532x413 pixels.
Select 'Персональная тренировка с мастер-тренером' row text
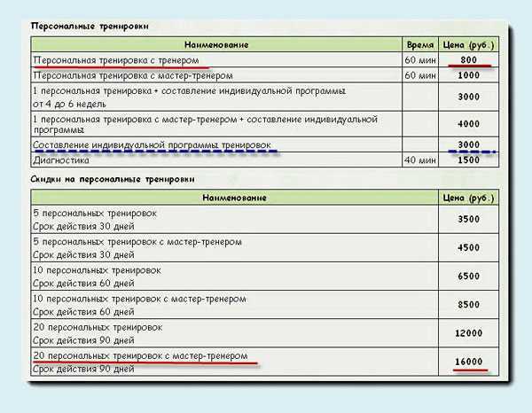(133, 75)
